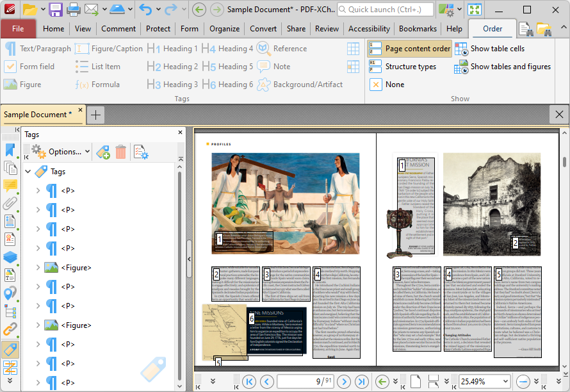This screenshot has width=570, height=392.
Task: Toggle Show table cells
Action: [x=490, y=49]
